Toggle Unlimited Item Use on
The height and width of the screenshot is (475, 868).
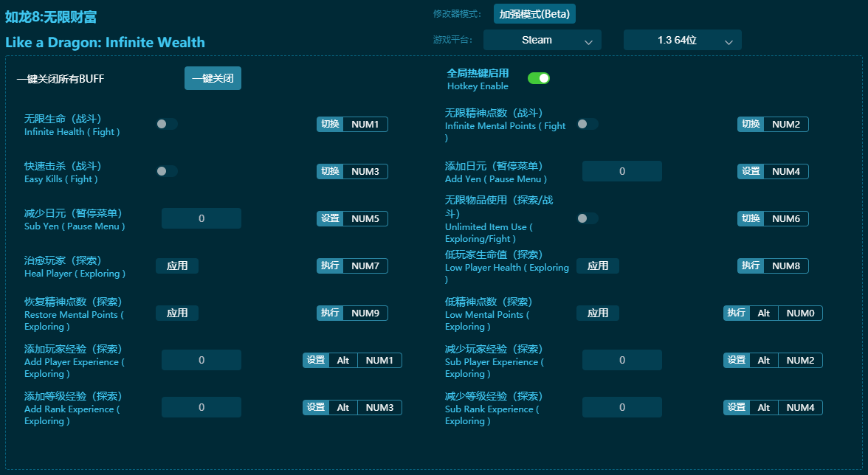(x=588, y=219)
